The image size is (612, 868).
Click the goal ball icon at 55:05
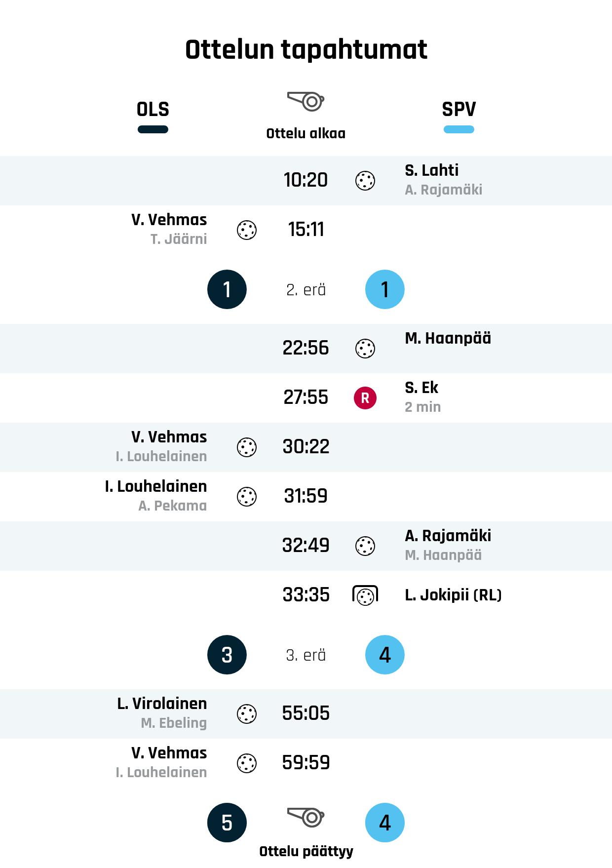coord(247,714)
